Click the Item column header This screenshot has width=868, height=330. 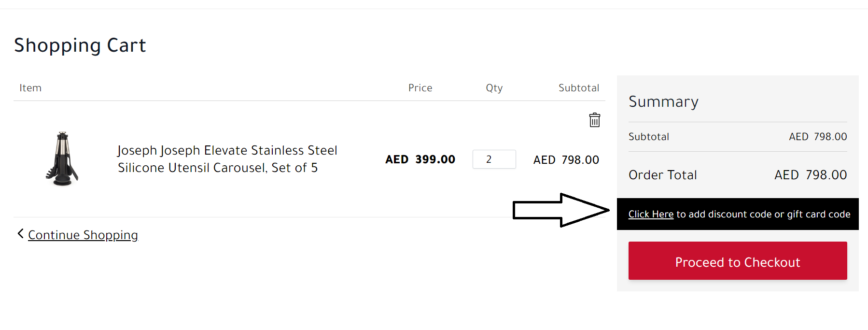[30, 88]
